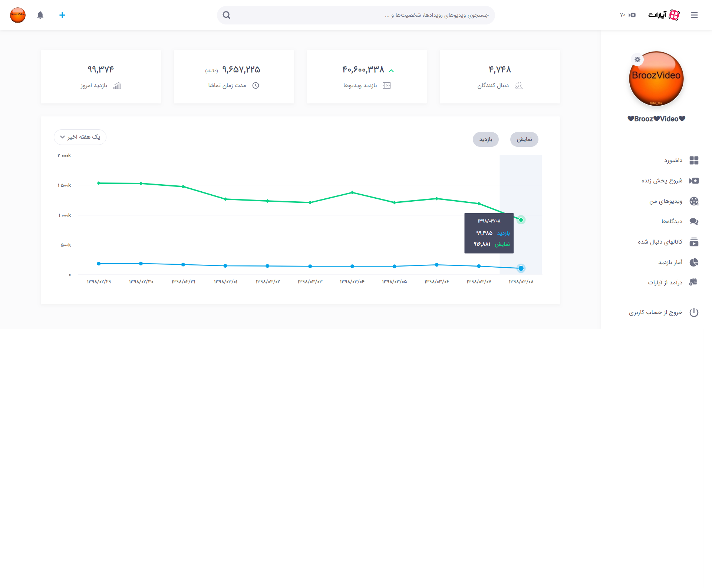Toggle the بازدید ویدیوها card expander arrow

click(392, 70)
